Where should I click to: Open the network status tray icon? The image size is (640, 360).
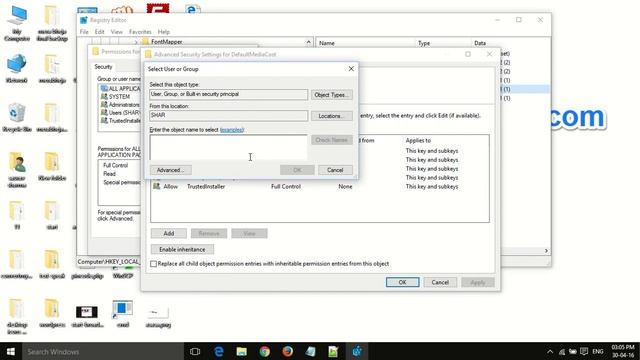[x=562, y=351]
